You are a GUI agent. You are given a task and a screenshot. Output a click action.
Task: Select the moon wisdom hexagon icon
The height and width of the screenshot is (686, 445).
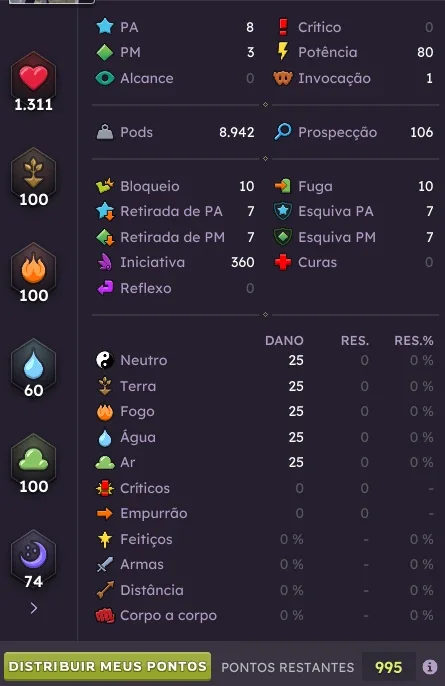pyautogui.click(x=33, y=555)
